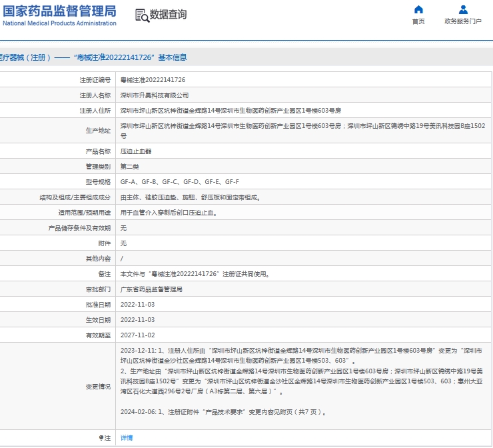Image resolution: width=493 pixels, height=448 pixels.
Task: Click the structure text 由主体、硅胶压迫垫
Action: pyautogui.click(x=191, y=197)
